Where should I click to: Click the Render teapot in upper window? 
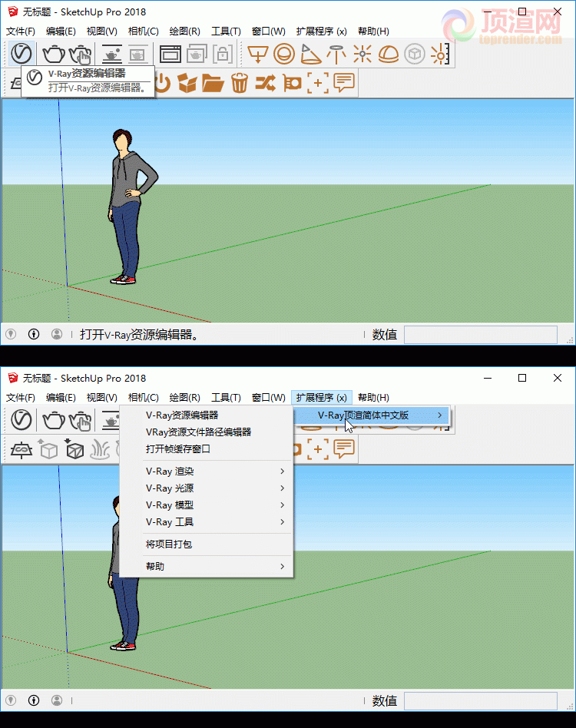[54, 54]
